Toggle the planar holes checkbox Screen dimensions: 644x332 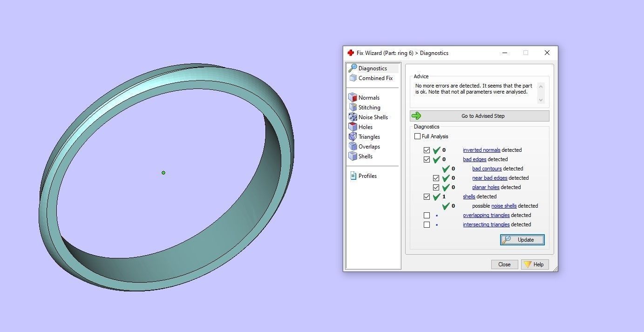click(x=436, y=187)
